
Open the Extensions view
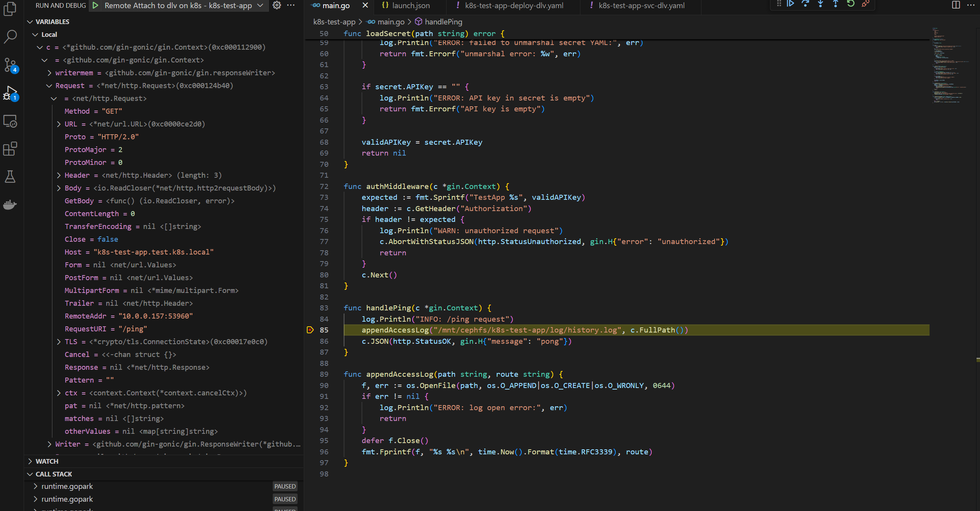pos(10,149)
